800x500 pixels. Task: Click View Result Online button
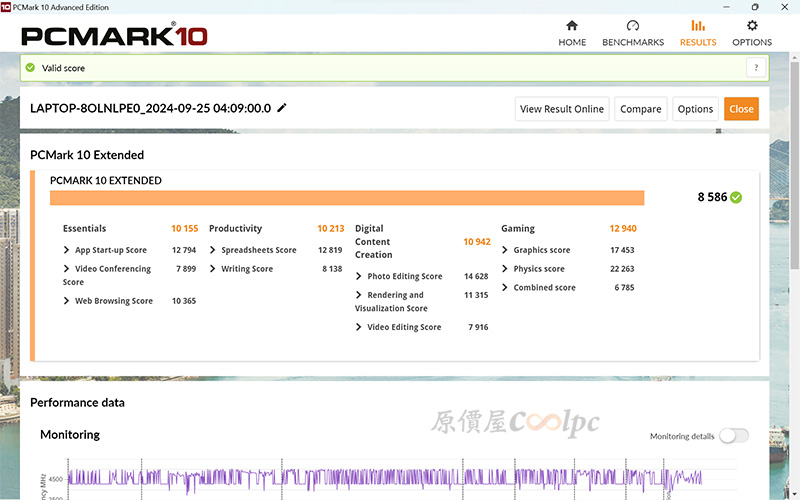pos(562,109)
